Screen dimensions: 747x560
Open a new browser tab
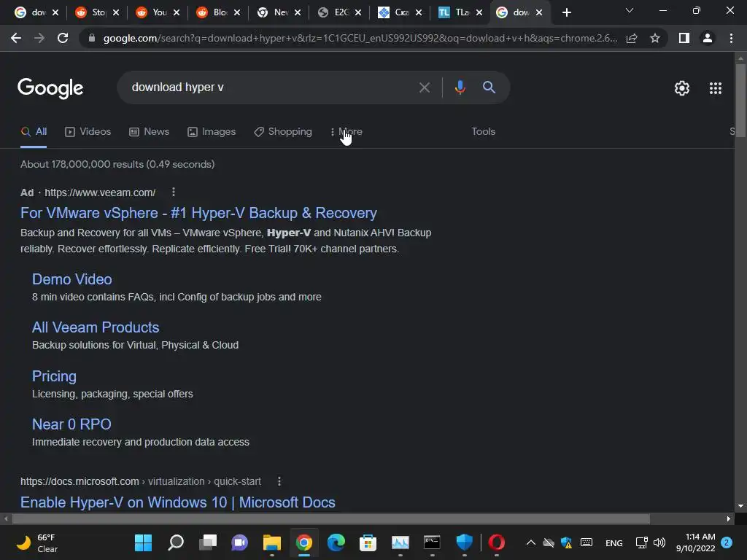(566, 12)
